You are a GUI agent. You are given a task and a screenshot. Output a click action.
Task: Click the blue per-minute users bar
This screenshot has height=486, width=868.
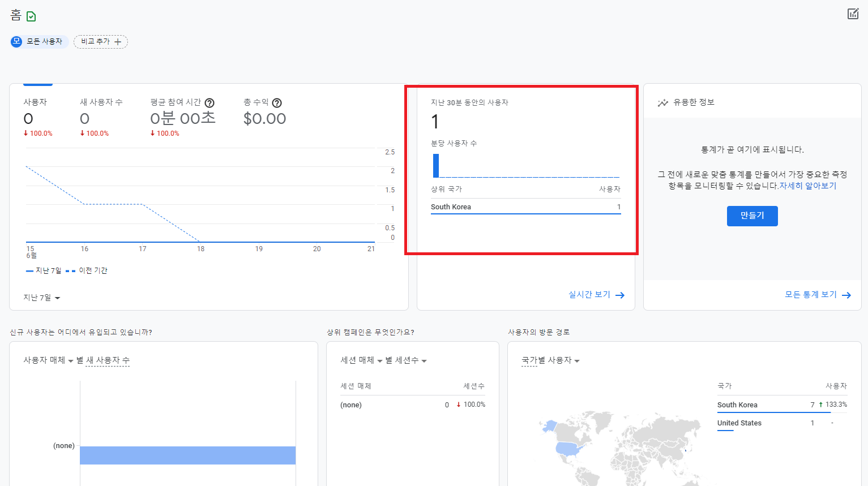(x=436, y=166)
